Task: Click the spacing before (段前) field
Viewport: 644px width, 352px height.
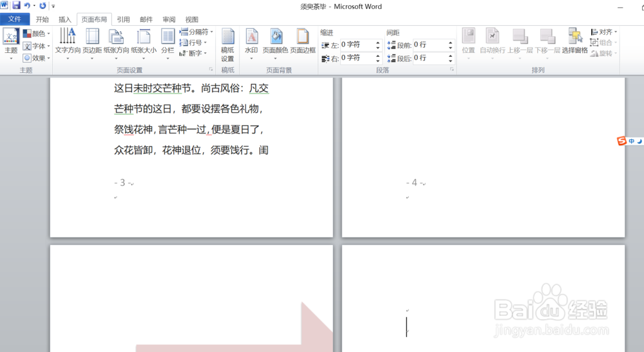Action: click(x=430, y=45)
